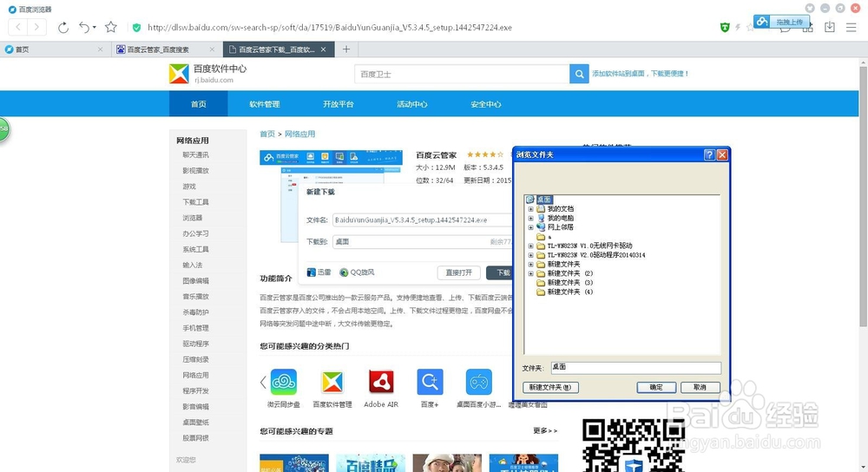Click 取消 in the folder dialog
This screenshot has width=868, height=472.
point(700,387)
